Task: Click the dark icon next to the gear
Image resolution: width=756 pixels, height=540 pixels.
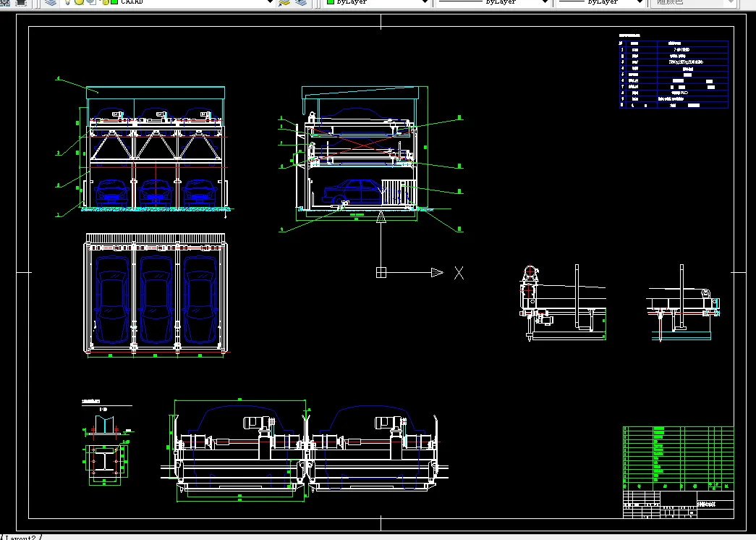Action: coord(21,2)
